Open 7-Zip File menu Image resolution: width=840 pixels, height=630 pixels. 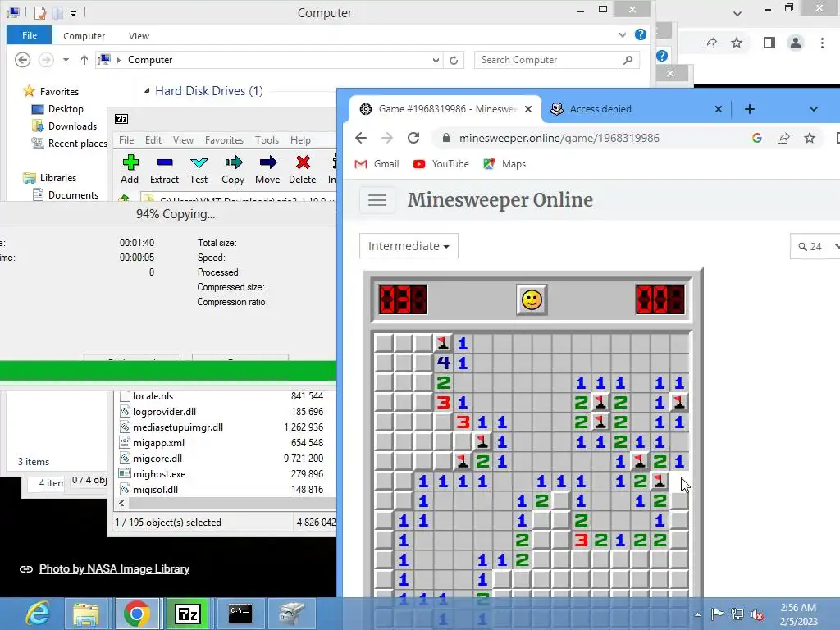(126, 139)
